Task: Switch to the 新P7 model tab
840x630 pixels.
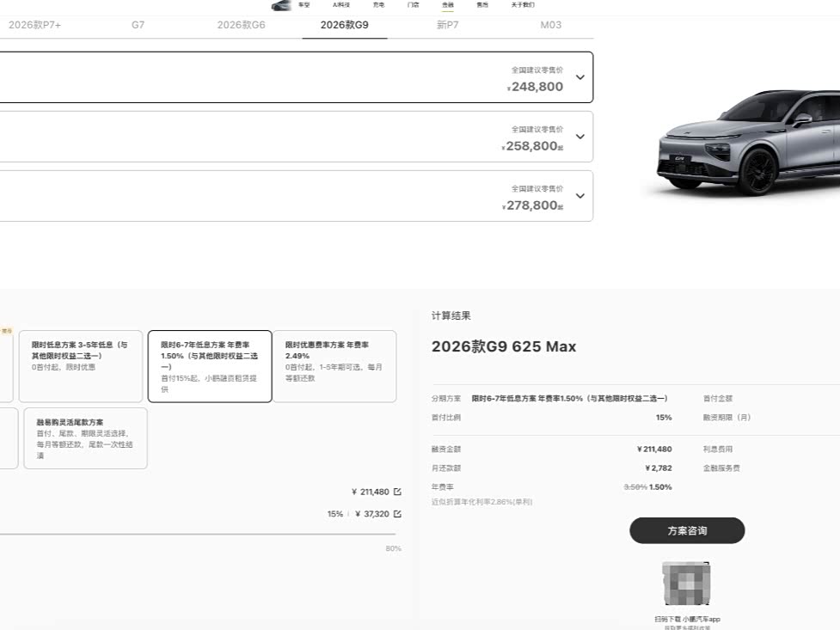Action: tap(448, 25)
